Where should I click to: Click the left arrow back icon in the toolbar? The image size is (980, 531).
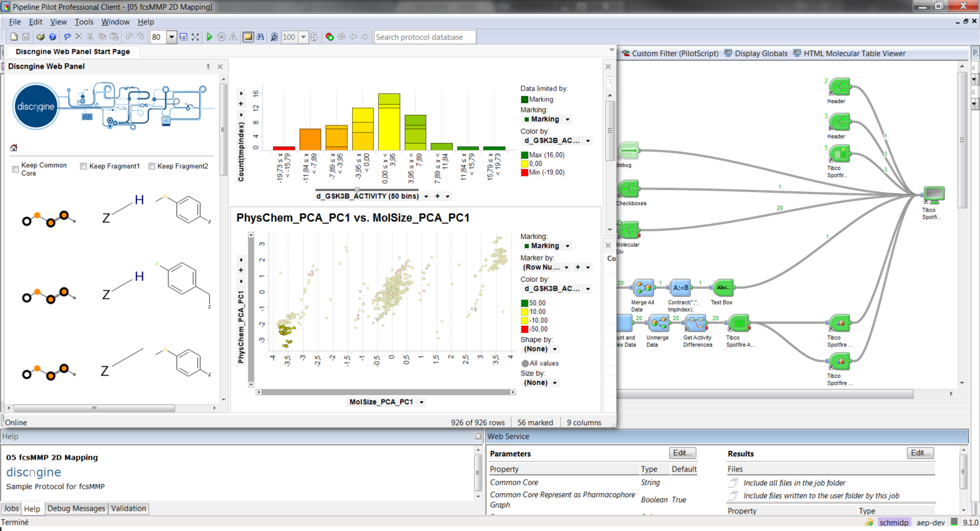pyautogui.click(x=353, y=37)
